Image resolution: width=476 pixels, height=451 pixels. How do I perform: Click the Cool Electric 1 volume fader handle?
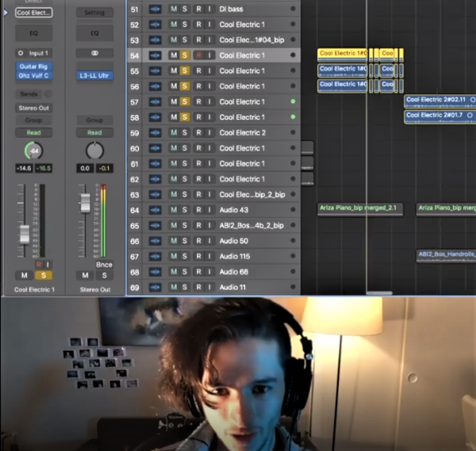tap(25, 235)
